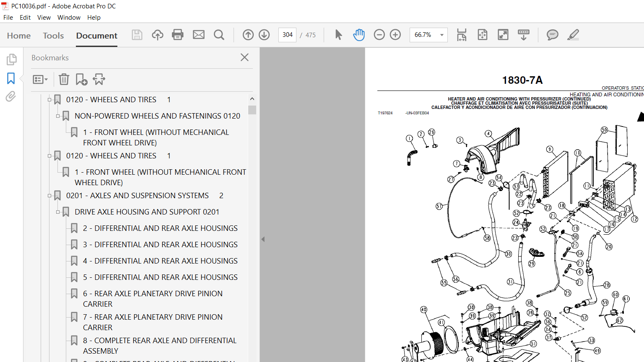644x362 pixels.
Task: Zoom out with minus circle icon
Action: click(379, 35)
